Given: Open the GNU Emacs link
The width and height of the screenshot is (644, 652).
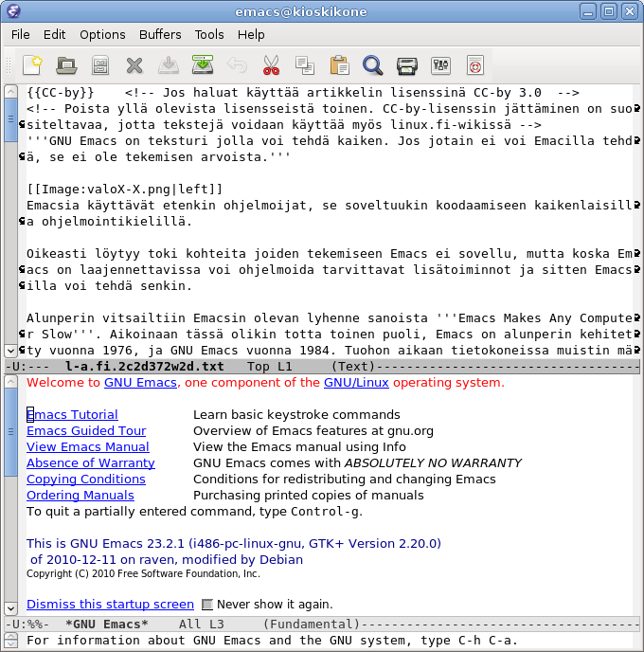Looking at the screenshot, I should pyautogui.click(x=140, y=383).
